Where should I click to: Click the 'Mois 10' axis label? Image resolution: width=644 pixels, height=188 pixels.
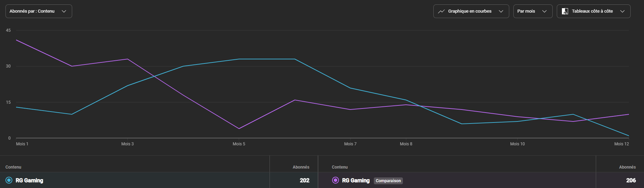coord(517,144)
